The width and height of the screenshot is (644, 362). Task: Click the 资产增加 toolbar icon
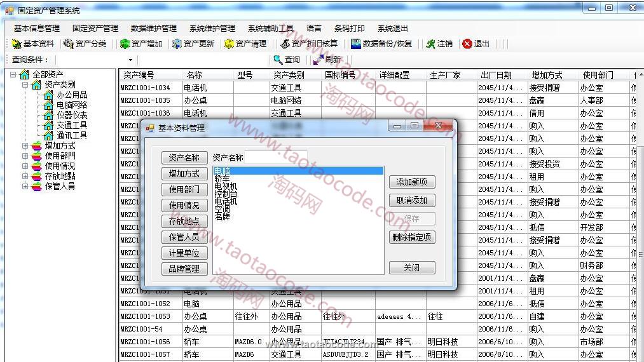[125, 44]
